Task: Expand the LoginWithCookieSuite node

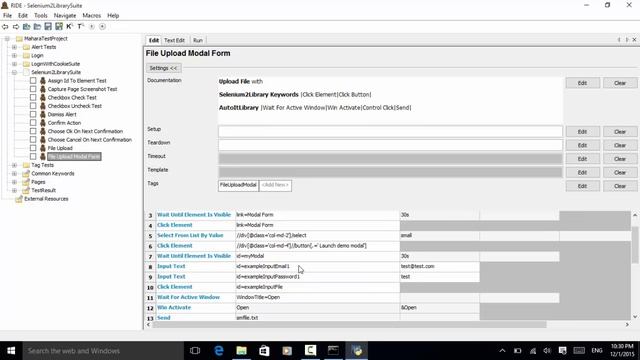Action: (14, 64)
